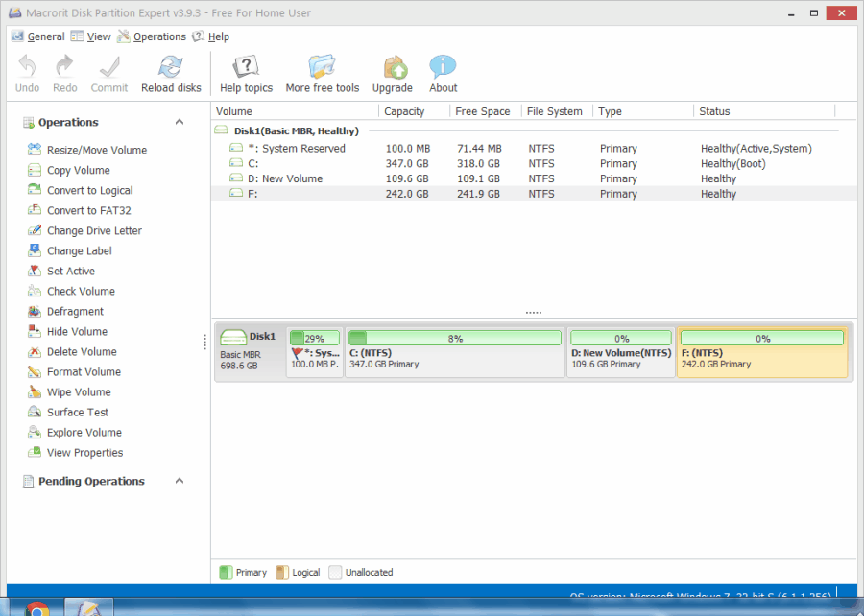Click the Check Volume icon
864x616 pixels.
click(35, 291)
